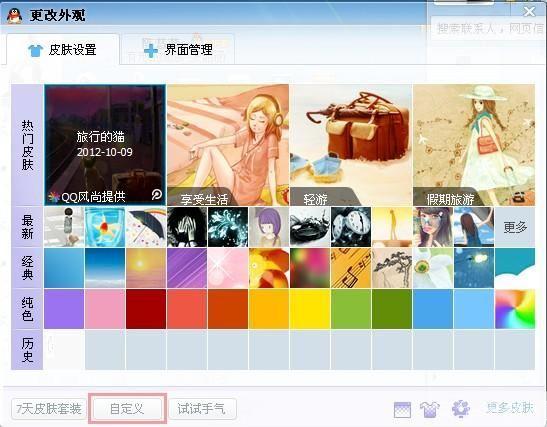Click the search contacts field behind the dialog
The width and height of the screenshot is (547, 427).
[488, 27]
